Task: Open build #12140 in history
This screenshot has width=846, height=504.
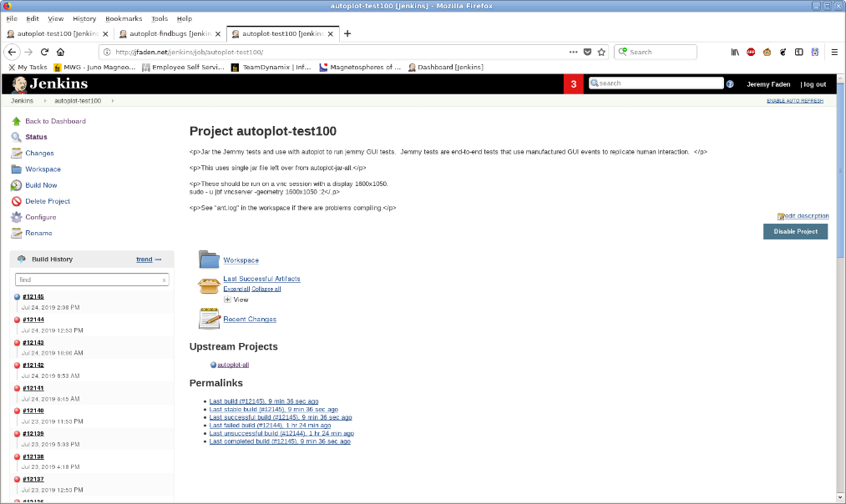Action: coord(33,411)
